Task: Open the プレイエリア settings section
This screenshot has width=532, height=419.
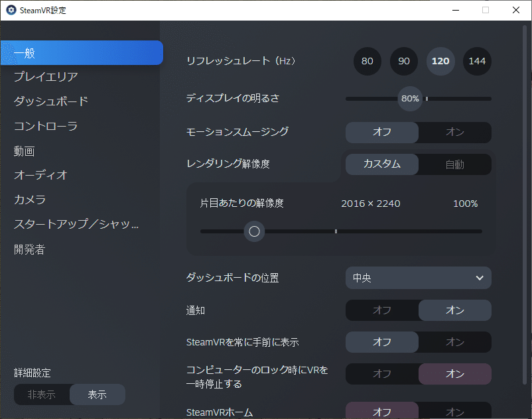Action: click(46, 77)
